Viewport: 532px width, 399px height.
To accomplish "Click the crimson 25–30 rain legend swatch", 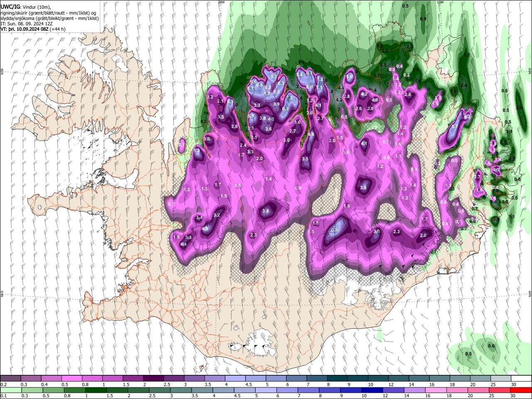I will click(x=500, y=390).
